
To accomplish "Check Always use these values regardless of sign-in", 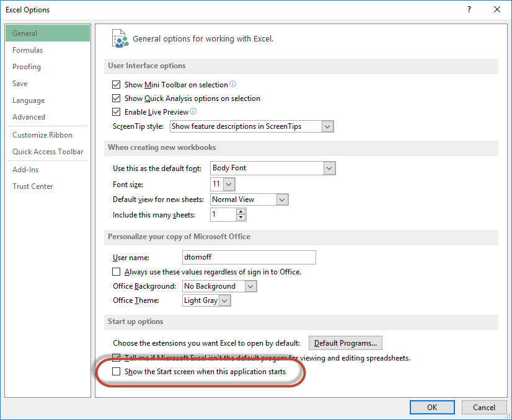I will [x=116, y=271].
